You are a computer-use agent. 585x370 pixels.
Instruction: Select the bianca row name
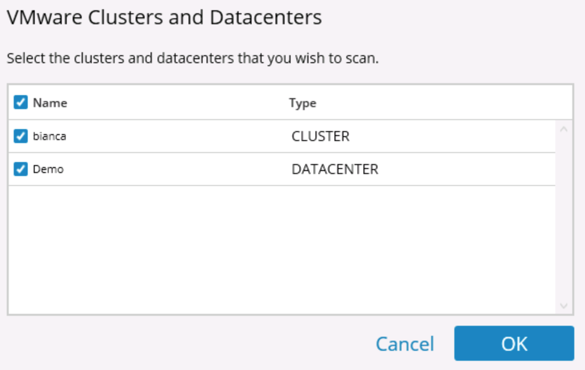click(x=50, y=136)
